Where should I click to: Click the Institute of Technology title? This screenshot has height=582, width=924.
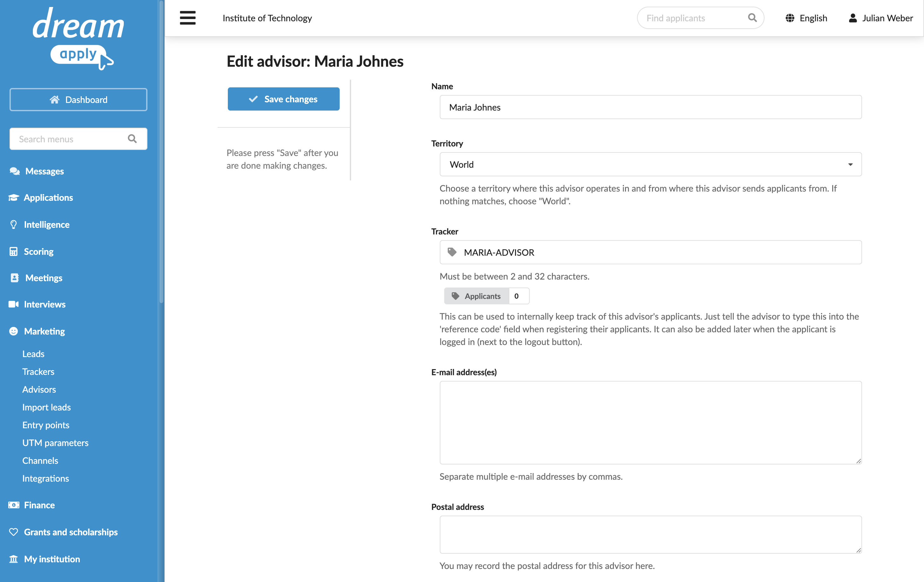(267, 18)
